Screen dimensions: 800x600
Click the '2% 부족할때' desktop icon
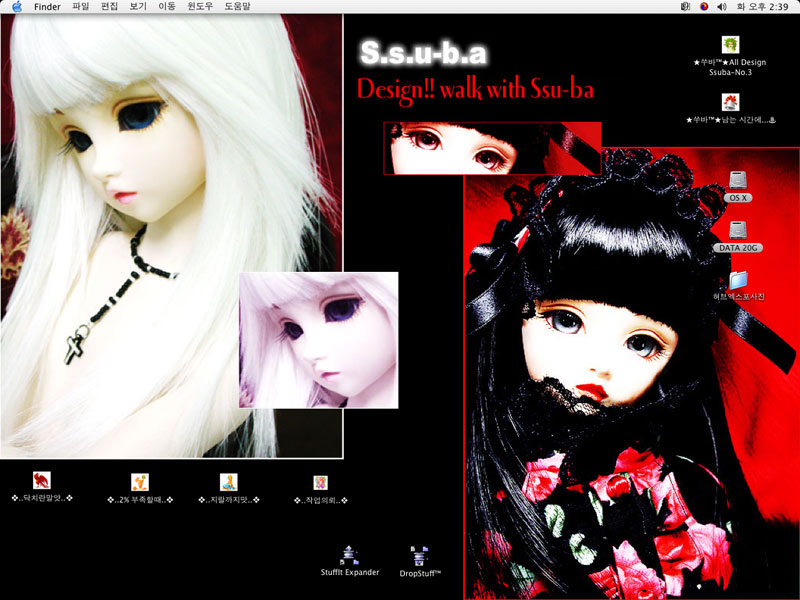140,482
